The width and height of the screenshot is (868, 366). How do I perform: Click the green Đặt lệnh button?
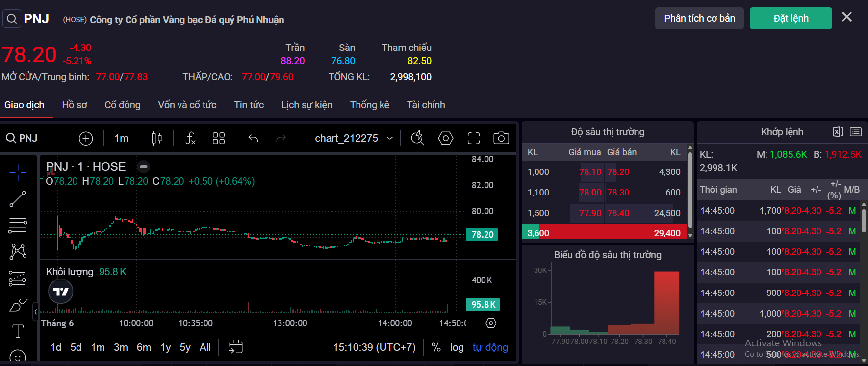coord(791,19)
